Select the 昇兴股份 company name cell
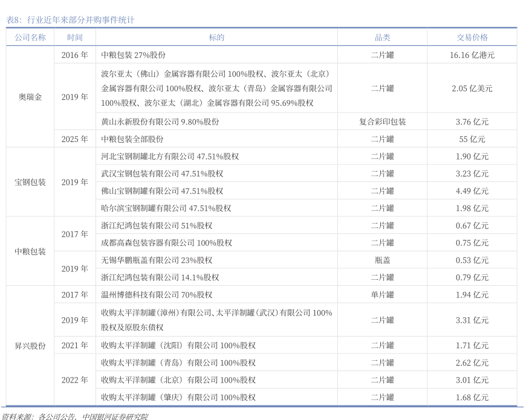Image resolution: width=529 pixels, height=420 pixels. [30, 346]
